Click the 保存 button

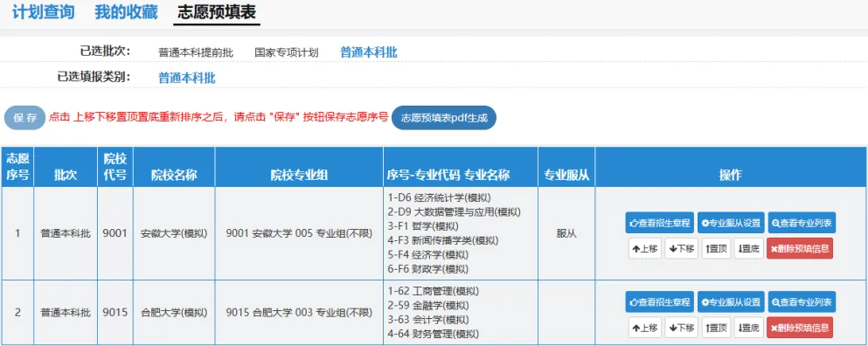pyautogui.click(x=24, y=118)
